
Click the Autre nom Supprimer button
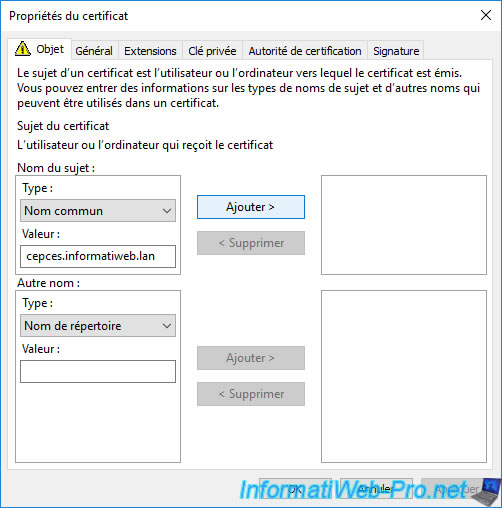point(251,394)
